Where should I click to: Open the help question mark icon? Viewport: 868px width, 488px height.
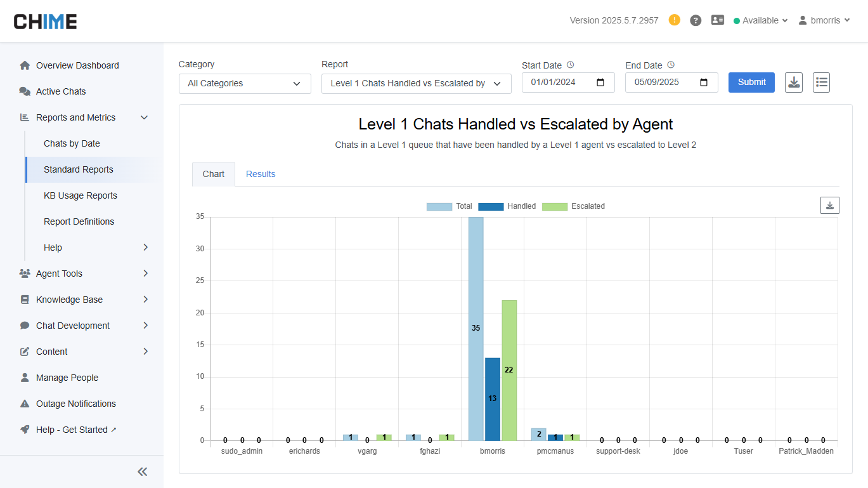coord(696,20)
